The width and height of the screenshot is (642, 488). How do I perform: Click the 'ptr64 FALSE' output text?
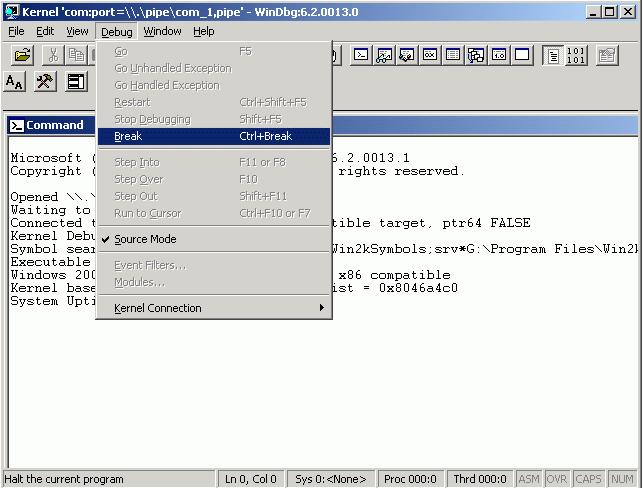tap(486, 223)
